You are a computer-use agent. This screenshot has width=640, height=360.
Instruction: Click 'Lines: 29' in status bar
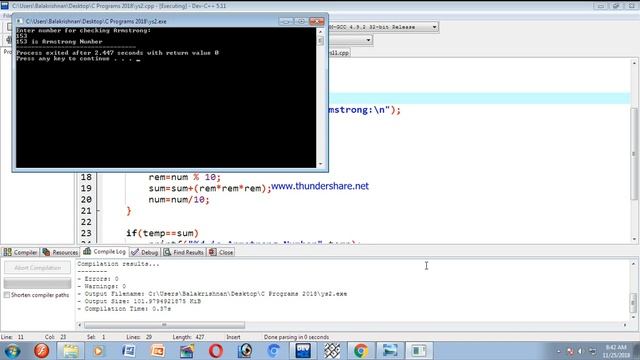(139, 337)
